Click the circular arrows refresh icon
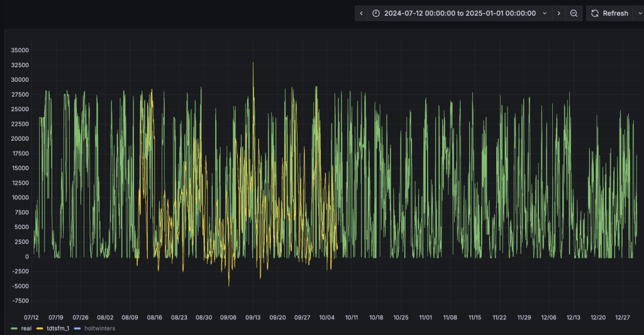 coord(595,13)
